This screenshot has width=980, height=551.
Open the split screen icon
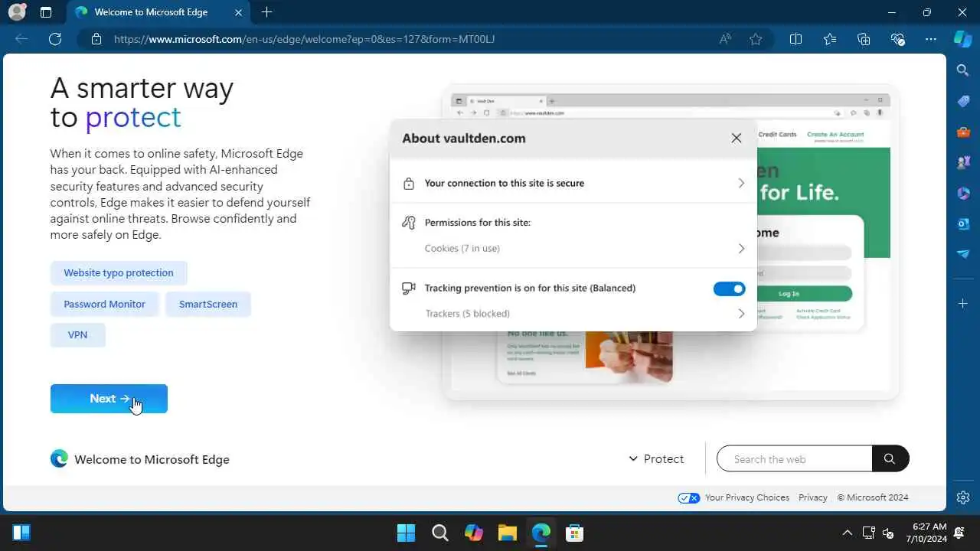(795, 39)
